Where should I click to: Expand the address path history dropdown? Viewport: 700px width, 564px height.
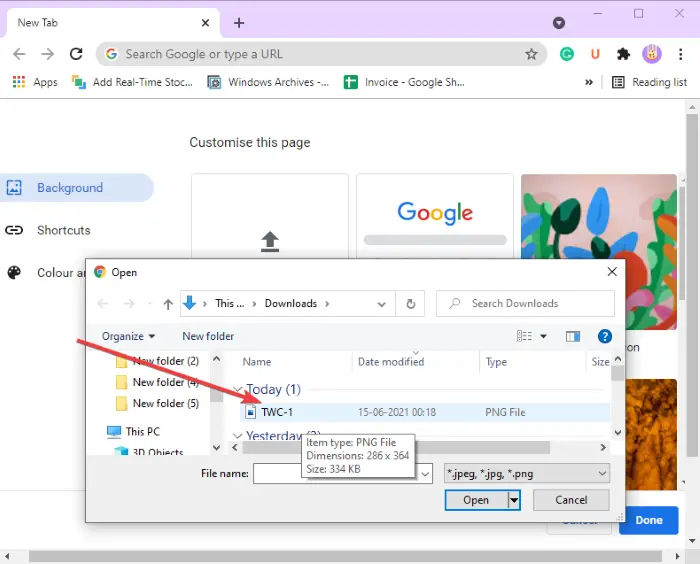click(381, 304)
